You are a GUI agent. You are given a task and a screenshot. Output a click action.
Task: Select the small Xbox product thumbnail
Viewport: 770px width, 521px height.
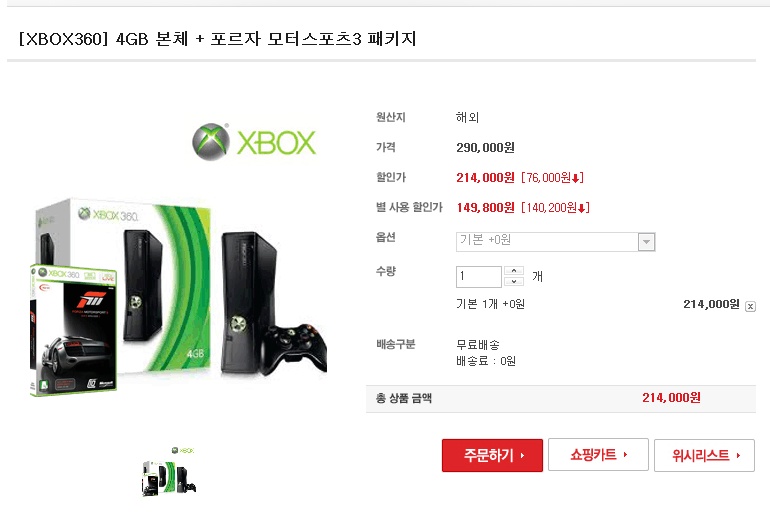click(x=169, y=471)
